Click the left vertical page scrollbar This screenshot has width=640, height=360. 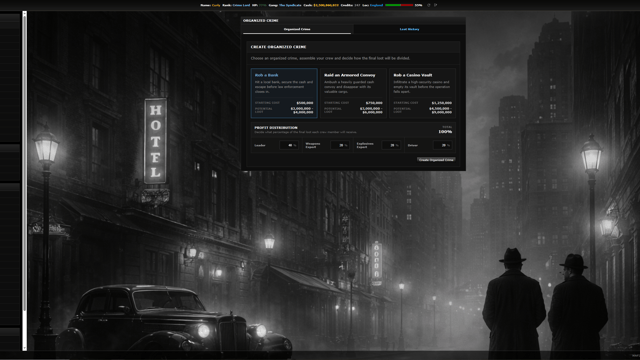tap(24, 181)
